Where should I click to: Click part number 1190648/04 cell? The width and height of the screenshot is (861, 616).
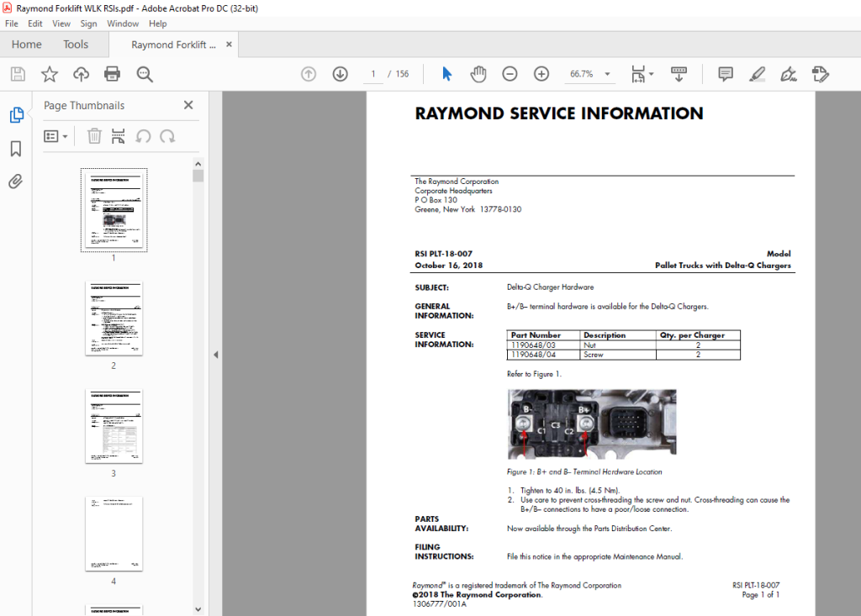pyautogui.click(x=543, y=355)
